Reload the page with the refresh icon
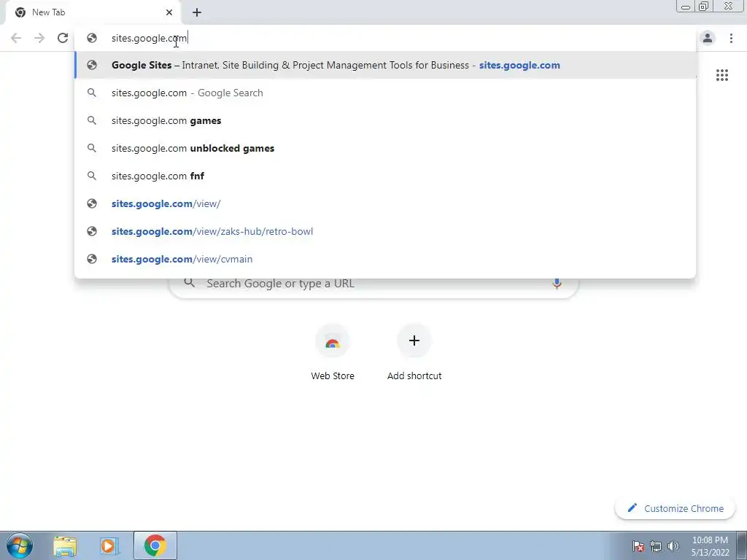 63,38
